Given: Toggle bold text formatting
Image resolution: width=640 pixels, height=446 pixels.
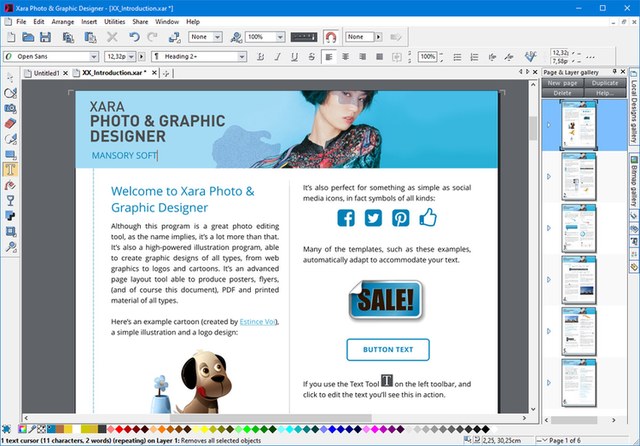Looking at the screenshot, I should [x=260, y=57].
